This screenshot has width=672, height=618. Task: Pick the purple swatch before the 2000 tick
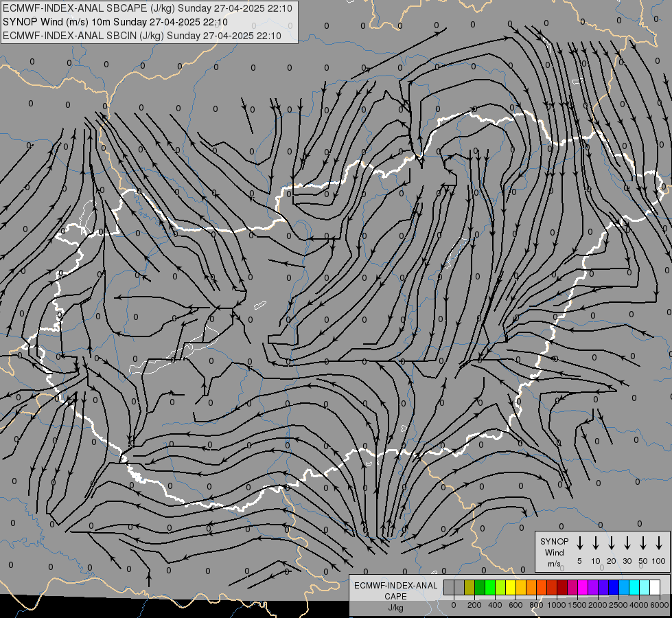point(593,587)
